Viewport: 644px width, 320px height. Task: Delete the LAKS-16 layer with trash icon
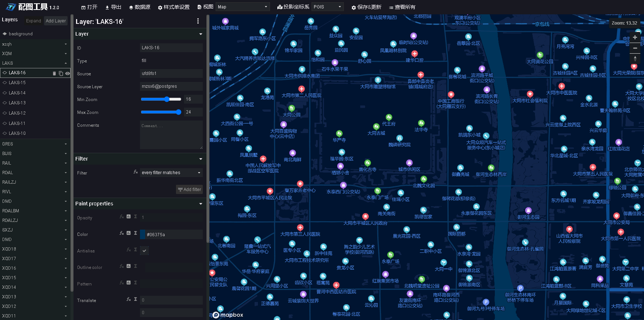coord(54,73)
